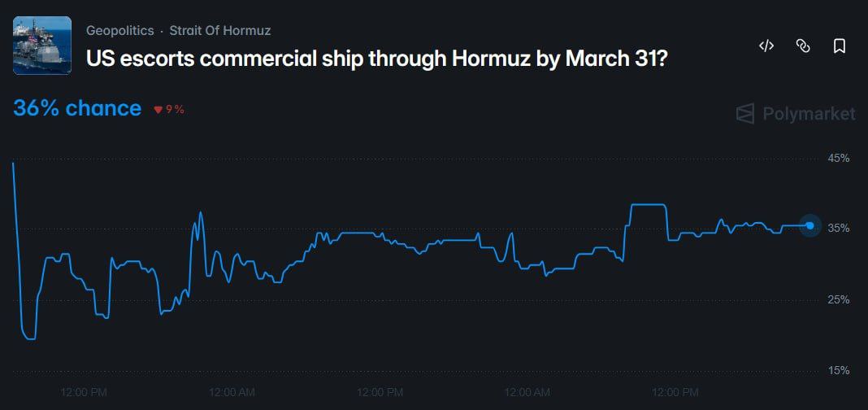Open the Strait Of Hormuz tag link
The width and height of the screenshot is (868, 410).
pyautogui.click(x=219, y=30)
